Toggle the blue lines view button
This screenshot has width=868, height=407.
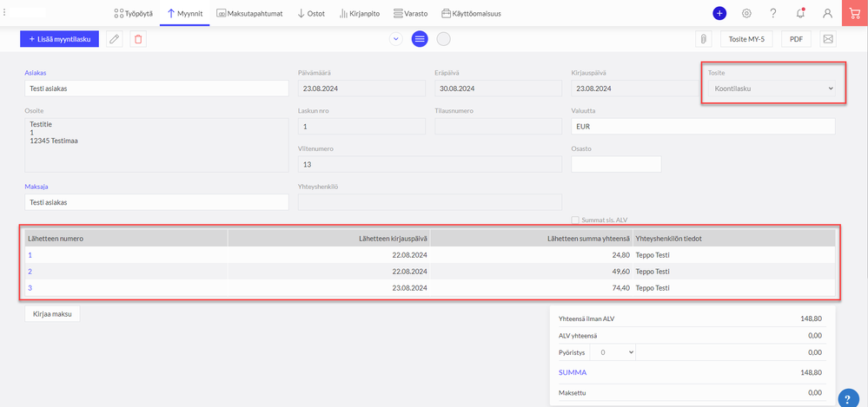[420, 39]
